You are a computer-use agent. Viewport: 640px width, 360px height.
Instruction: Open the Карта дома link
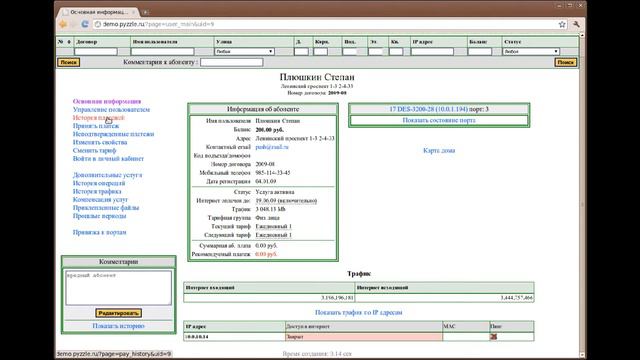pos(439,151)
